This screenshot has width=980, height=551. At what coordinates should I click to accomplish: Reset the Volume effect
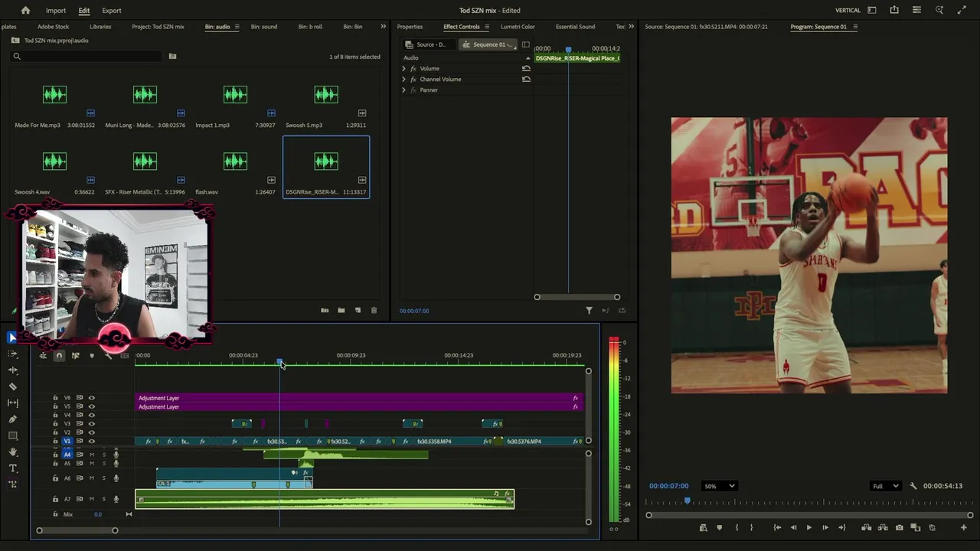coord(526,68)
